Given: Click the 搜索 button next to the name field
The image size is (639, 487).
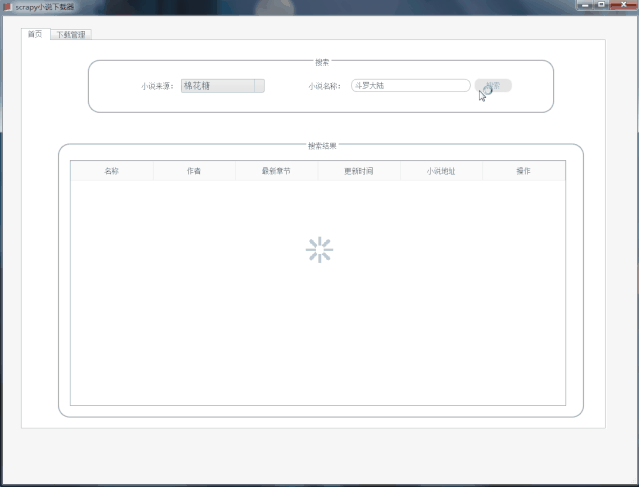Looking at the screenshot, I should point(493,86).
